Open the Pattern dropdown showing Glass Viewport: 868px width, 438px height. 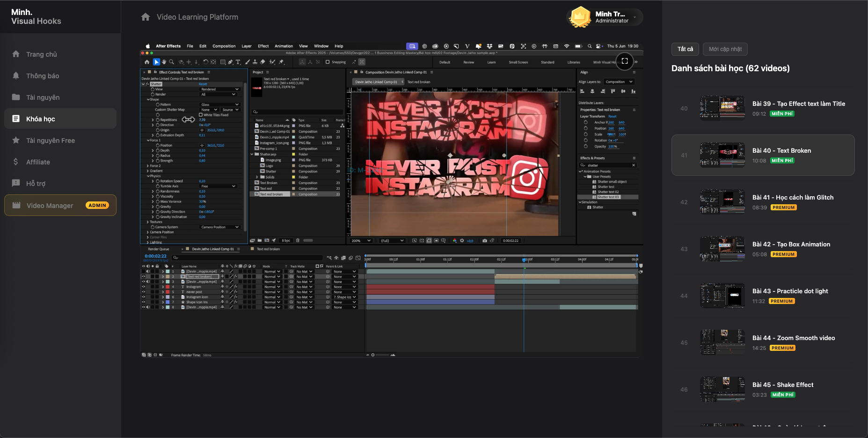[x=219, y=104]
